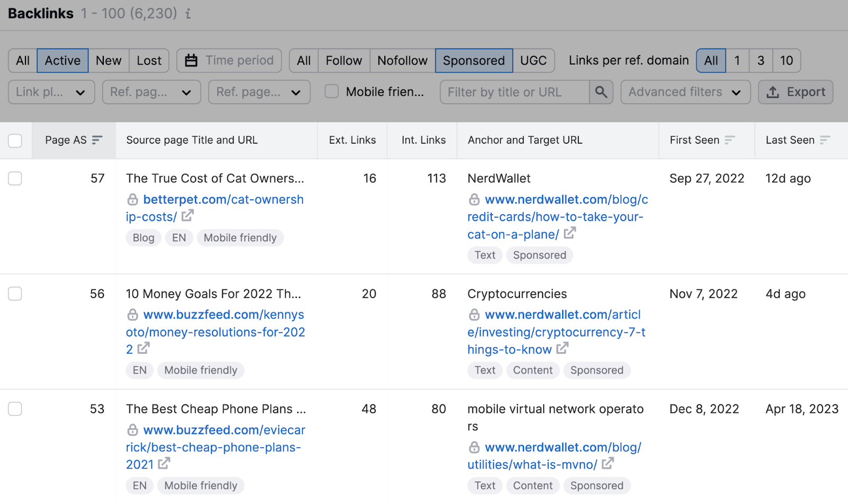
Task: Filter by UGC links
Action: pyautogui.click(x=533, y=60)
